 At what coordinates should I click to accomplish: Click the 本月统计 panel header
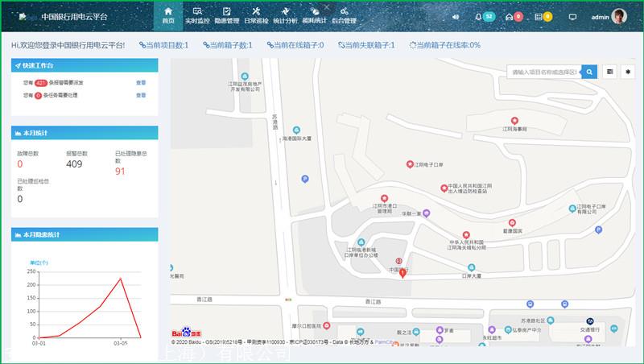tap(85, 133)
